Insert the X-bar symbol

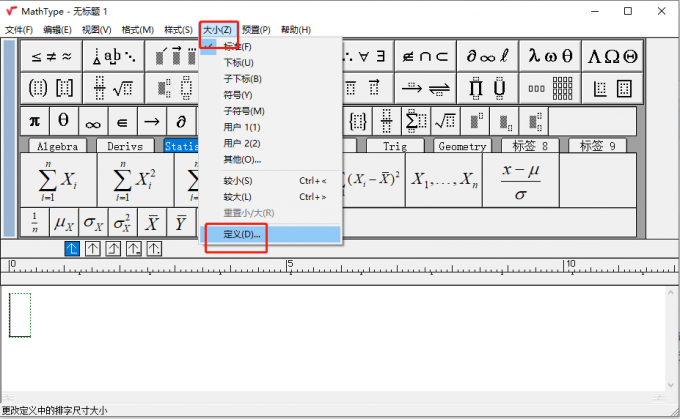[152, 223]
